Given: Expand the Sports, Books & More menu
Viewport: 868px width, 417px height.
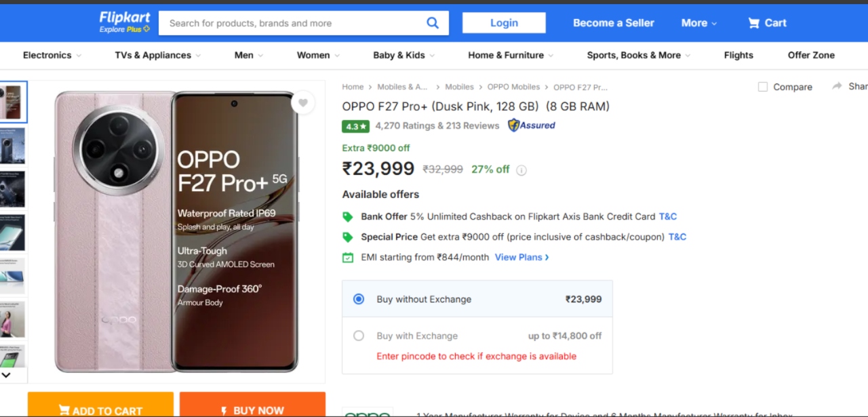Looking at the screenshot, I should (x=639, y=56).
